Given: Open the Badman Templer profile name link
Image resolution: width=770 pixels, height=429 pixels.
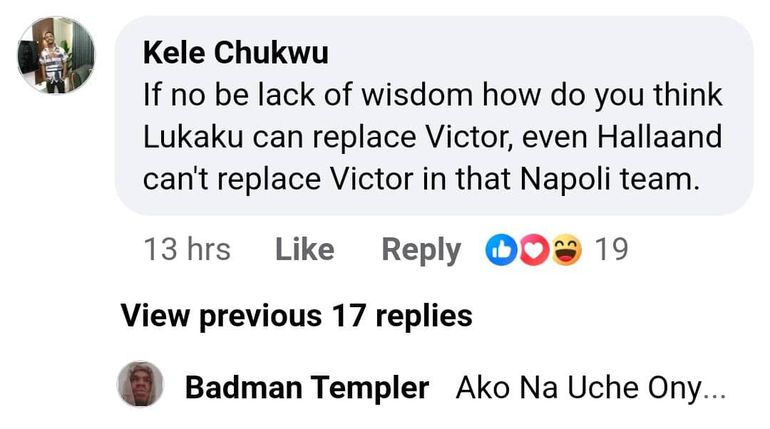Looking at the screenshot, I should coord(307,387).
